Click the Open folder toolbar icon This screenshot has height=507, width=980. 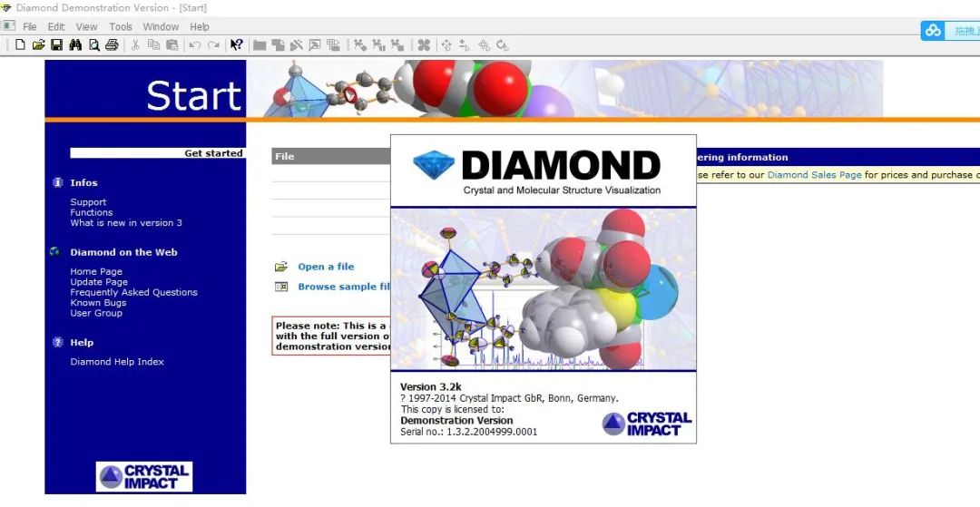click(39, 45)
